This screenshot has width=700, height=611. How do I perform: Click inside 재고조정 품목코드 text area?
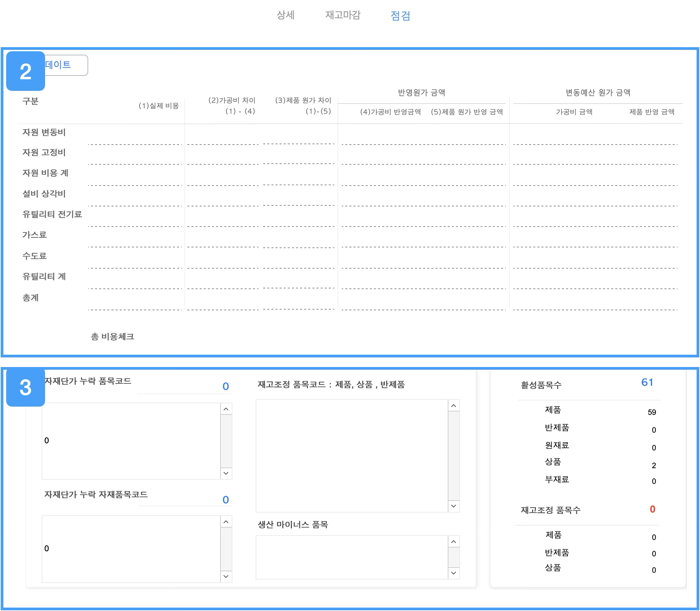[x=352, y=456]
